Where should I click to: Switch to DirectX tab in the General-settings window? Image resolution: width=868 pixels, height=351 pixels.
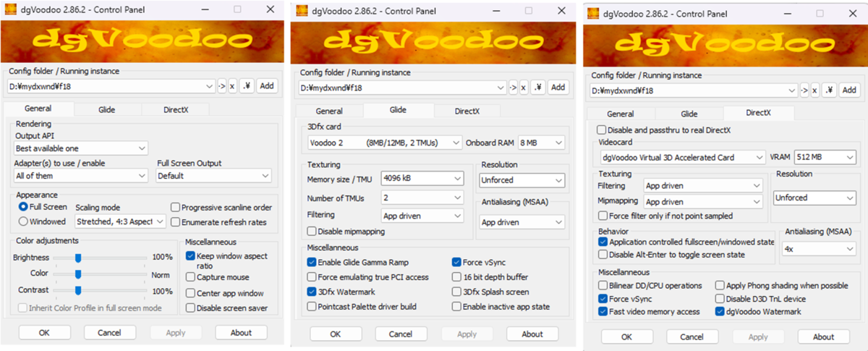coord(174,109)
